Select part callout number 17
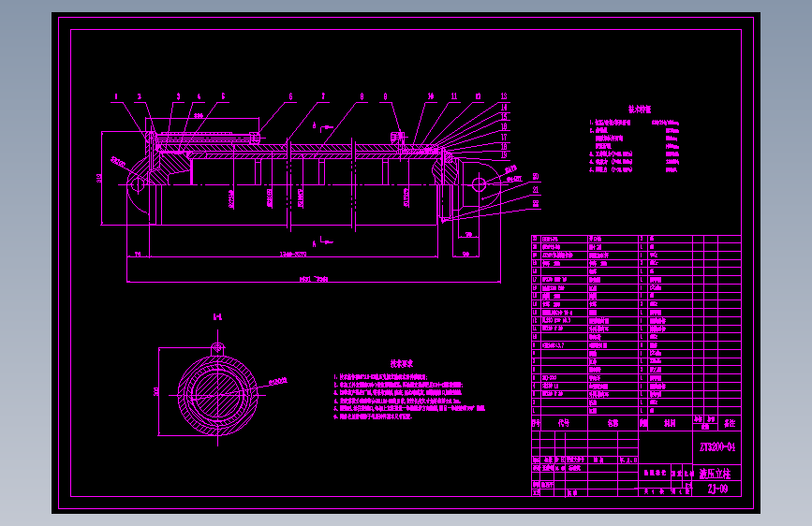The image size is (812, 526). [x=504, y=138]
